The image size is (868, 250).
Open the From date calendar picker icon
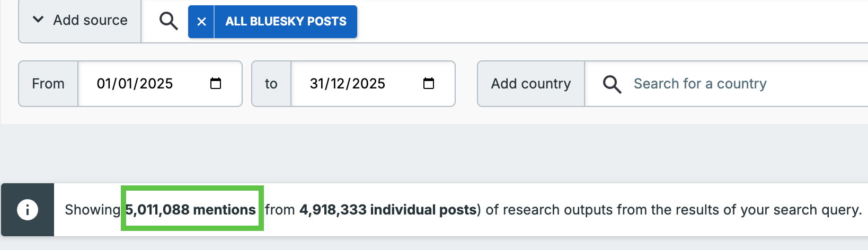tap(216, 84)
